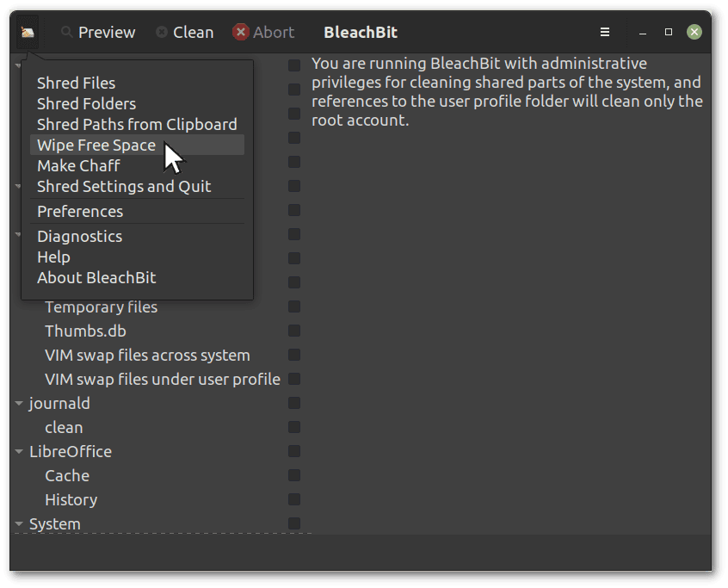
Task: Open About BleachBit
Action: [96, 277]
